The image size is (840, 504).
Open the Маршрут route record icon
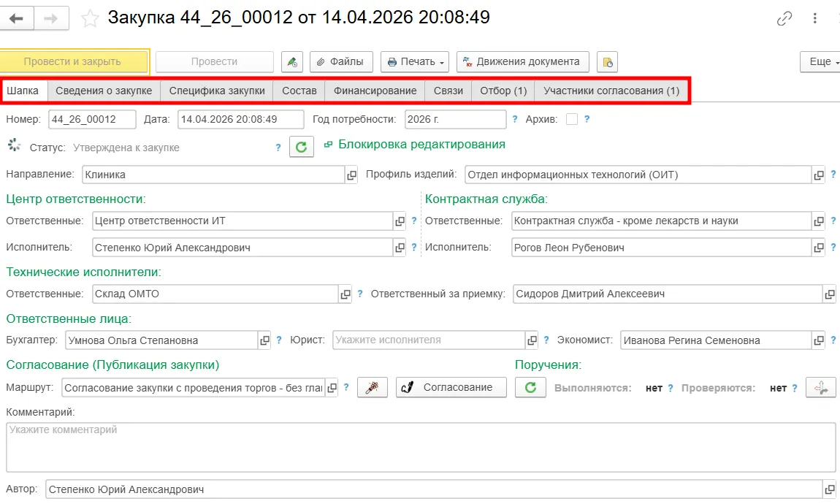pyautogui.click(x=332, y=387)
